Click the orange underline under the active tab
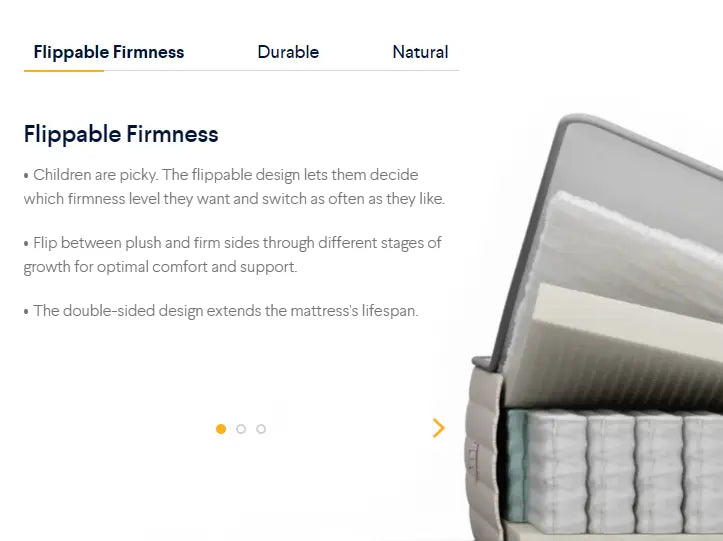Screen dimensions: 723x541 click(64, 71)
